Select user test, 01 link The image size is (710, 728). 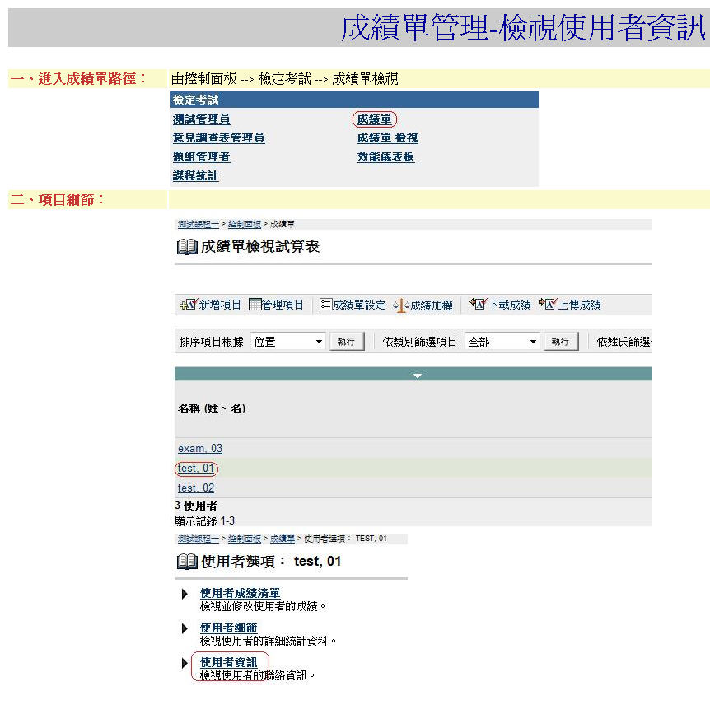pos(196,469)
